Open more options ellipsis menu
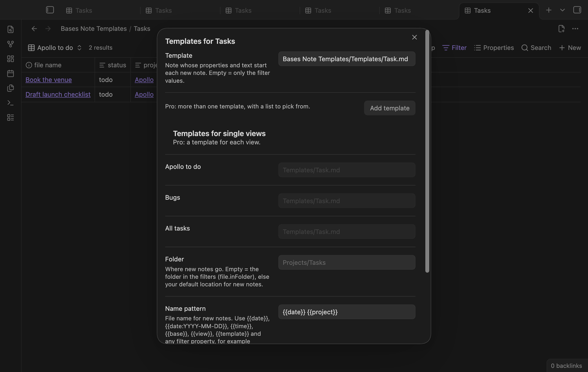The height and width of the screenshot is (372, 588). click(575, 28)
